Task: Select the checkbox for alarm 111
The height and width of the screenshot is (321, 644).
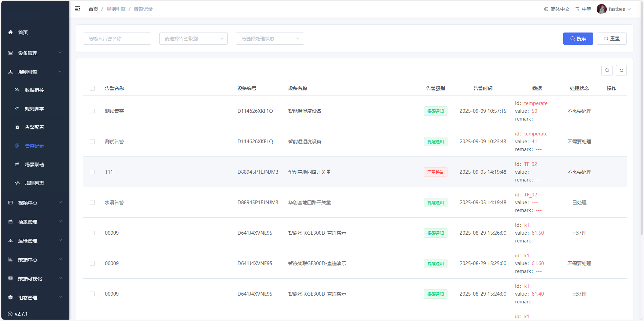Action: click(x=92, y=172)
